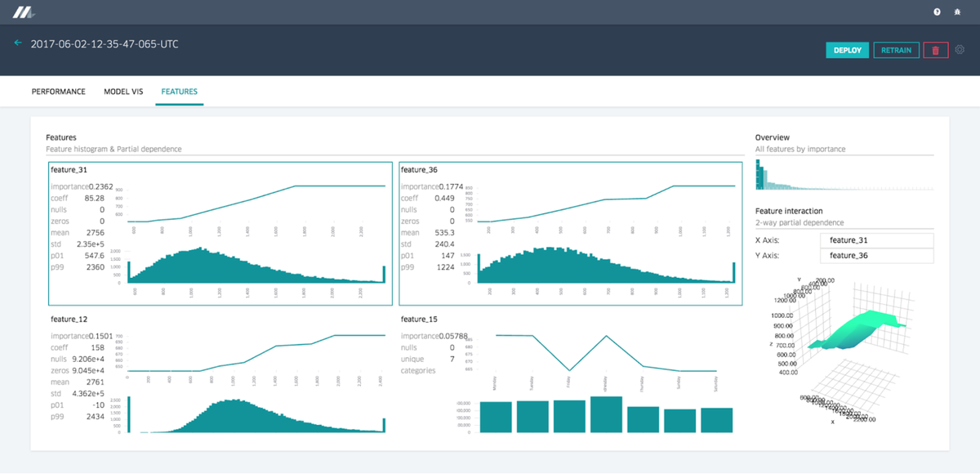980x474 pixels.
Task: Open the X Axis feature_31 selector
Action: pos(876,240)
